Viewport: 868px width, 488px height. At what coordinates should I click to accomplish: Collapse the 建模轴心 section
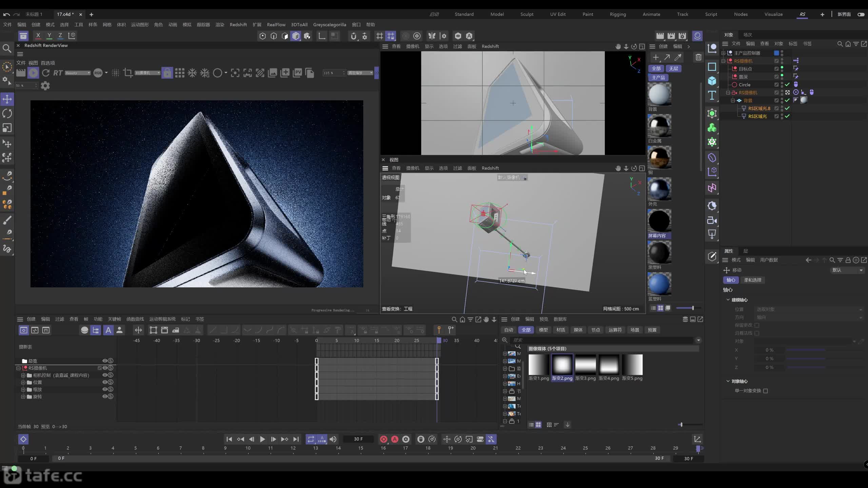pos(728,300)
